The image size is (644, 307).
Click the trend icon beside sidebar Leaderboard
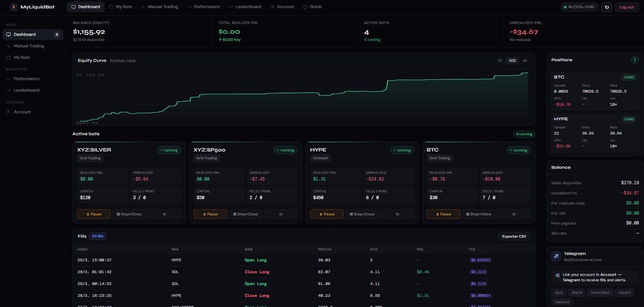pyautogui.click(x=8, y=90)
